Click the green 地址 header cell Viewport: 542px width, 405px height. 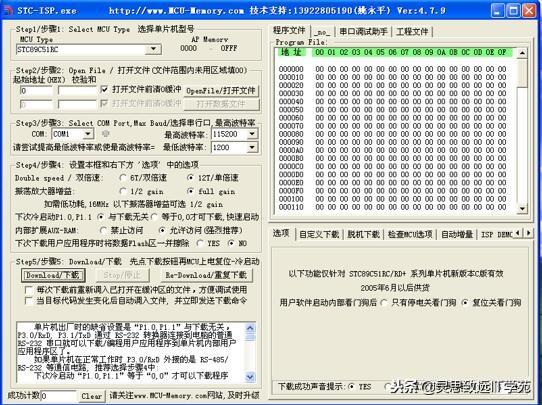[292, 52]
